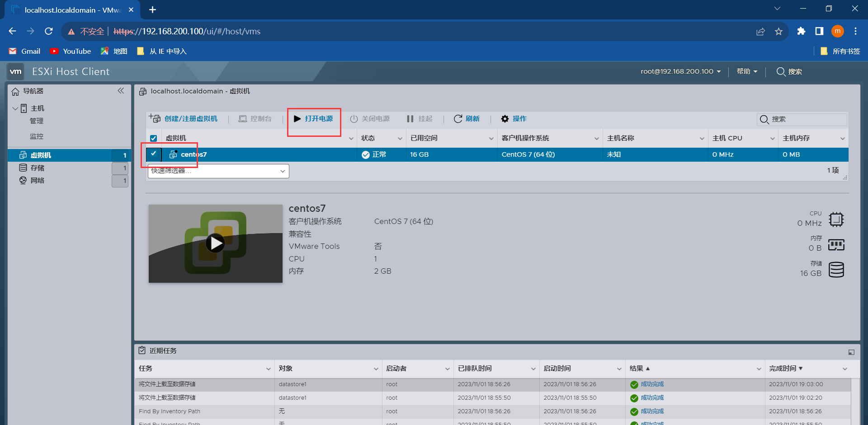
Task: Click the navigator home icon
Action: click(x=15, y=91)
